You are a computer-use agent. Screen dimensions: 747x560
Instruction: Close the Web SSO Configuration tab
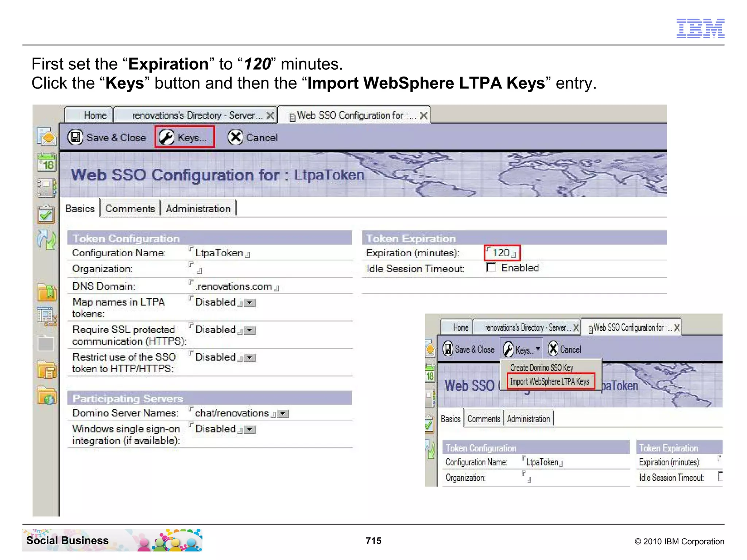pyautogui.click(x=423, y=116)
